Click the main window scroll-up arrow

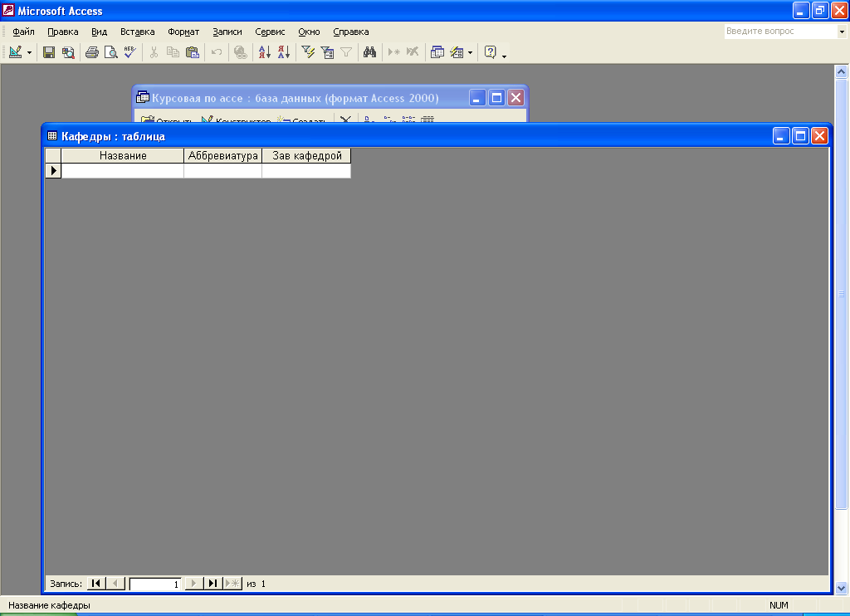(842, 71)
